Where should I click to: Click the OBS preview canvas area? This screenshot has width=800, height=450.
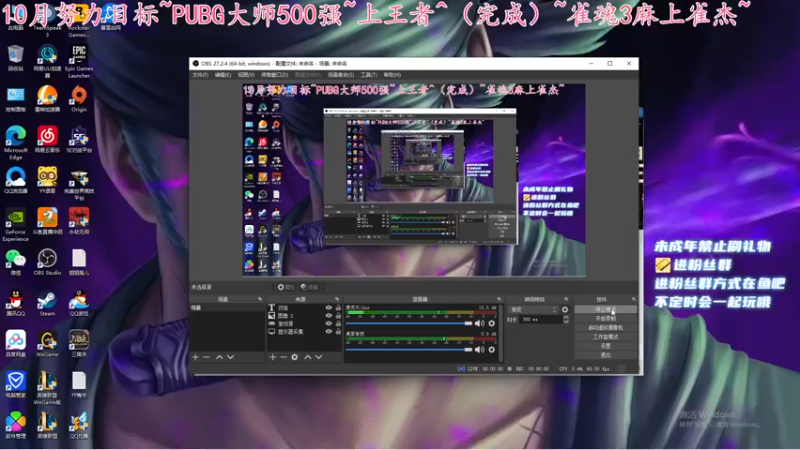tap(414, 180)
